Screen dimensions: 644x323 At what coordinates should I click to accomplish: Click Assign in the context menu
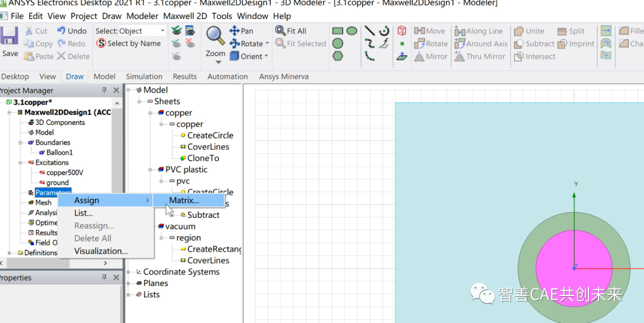pos(106,201)
